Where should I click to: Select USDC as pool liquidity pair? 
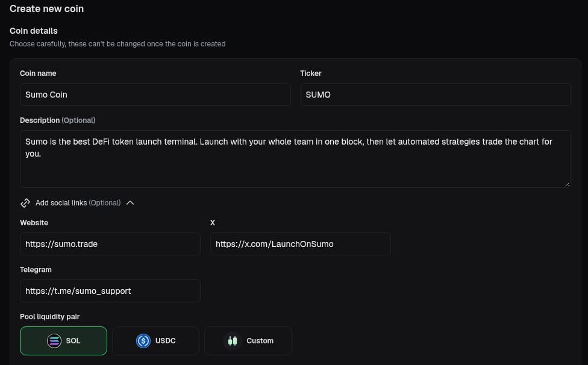[x=155, y=341]
